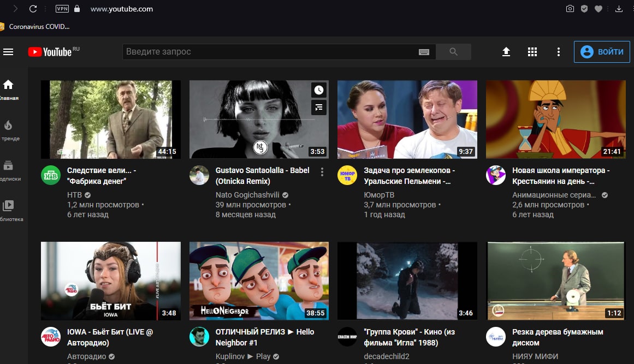Click the Kuplinov Play channel avatar

tap(199, 337)
